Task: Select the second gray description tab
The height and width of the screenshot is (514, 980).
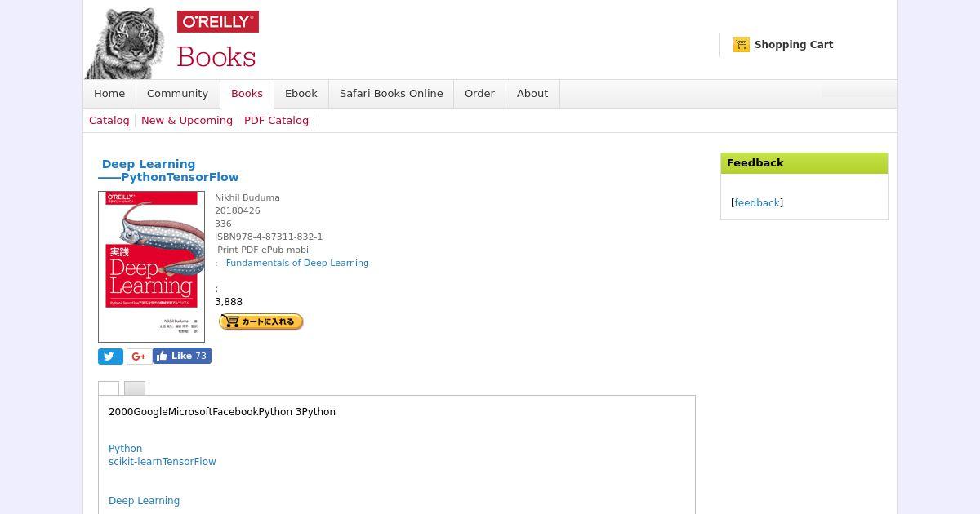Action: pos(135,388)
